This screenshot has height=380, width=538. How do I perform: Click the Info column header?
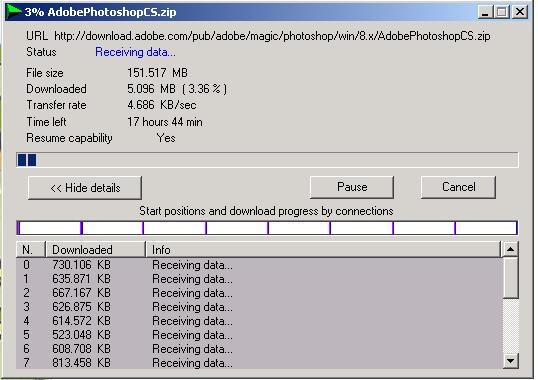(323, 249)
